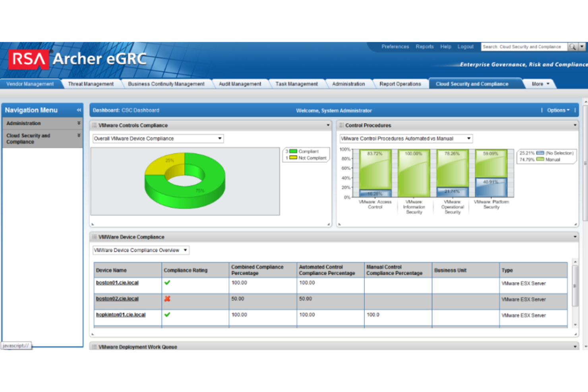
Task: Switch to Audit Management tab
Action: tap(240, 84)
